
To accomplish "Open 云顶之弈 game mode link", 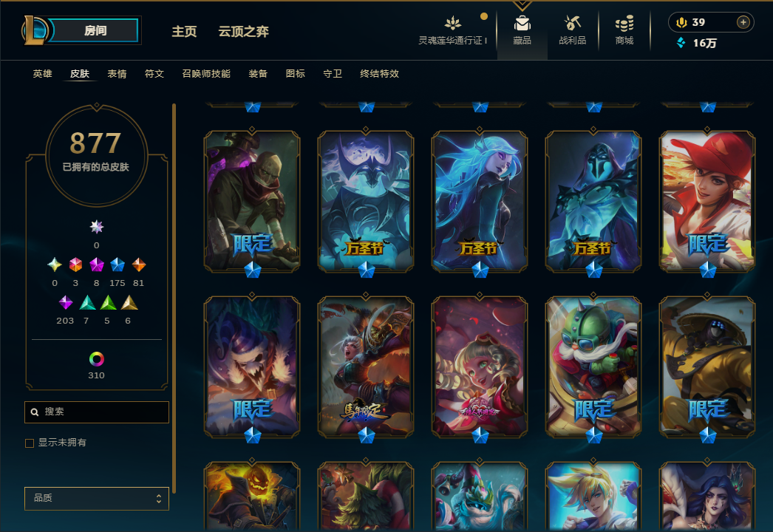I will (244, 32).
